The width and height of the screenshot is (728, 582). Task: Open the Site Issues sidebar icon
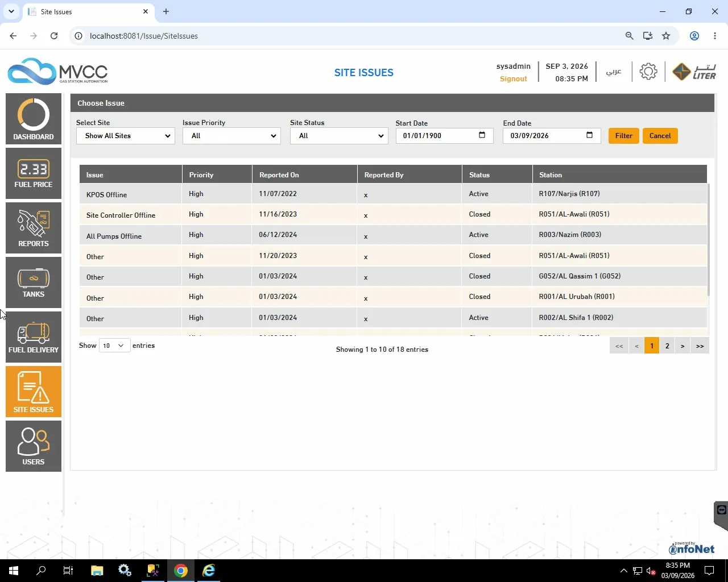click(x=34, y=392)
